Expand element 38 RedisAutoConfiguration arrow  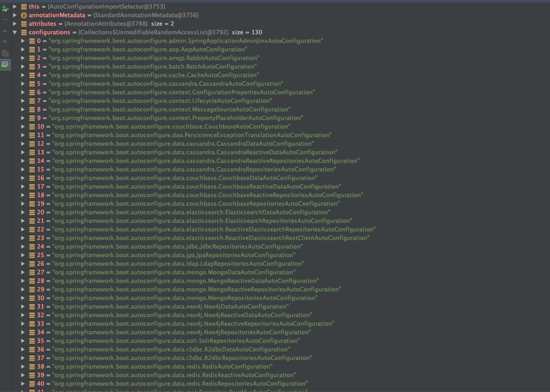[x=23, y=367]
